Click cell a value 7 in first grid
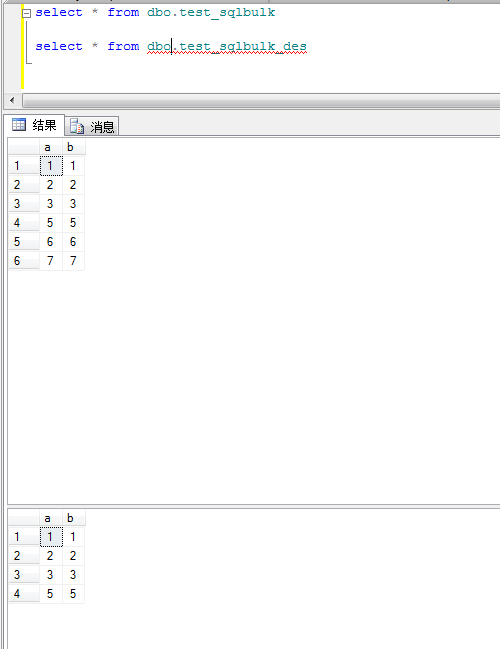Viewport: 500px width, 649px height. point(51,261)
